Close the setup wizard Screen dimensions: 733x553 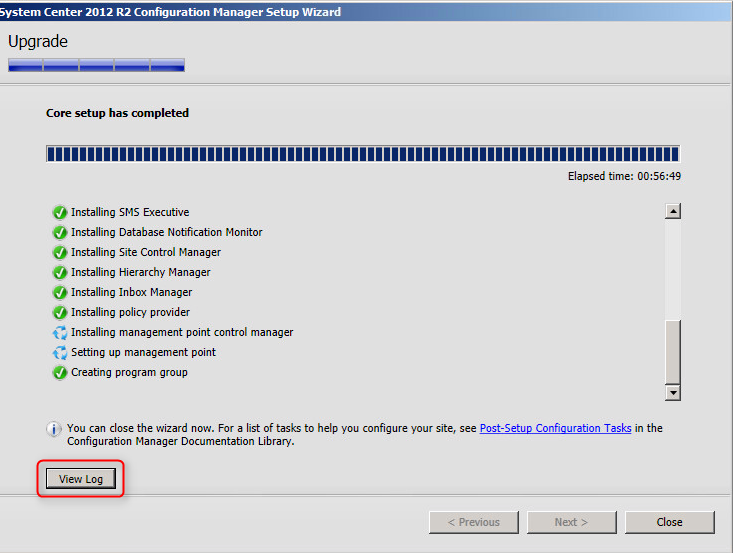(669, 522)
